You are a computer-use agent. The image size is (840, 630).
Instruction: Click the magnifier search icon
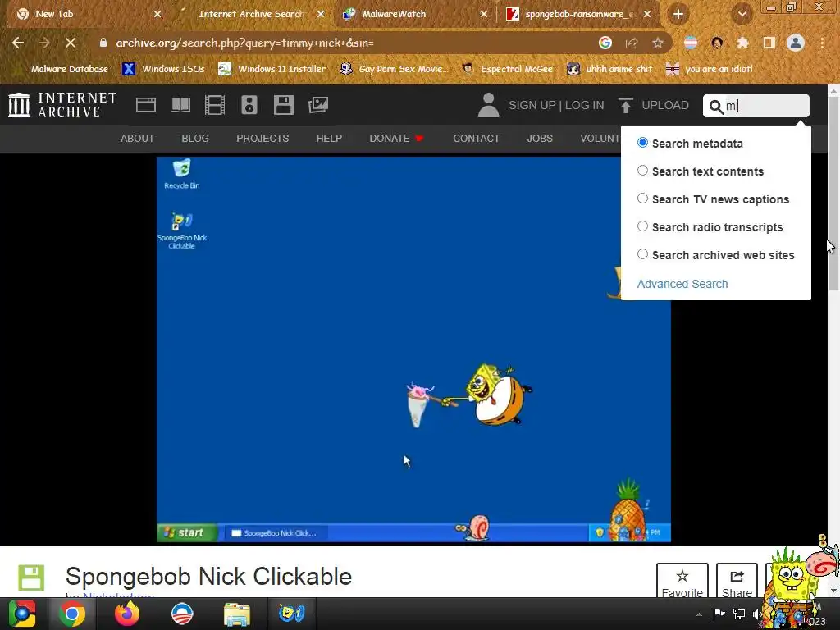pyautogui.click(x=715, y=107)
